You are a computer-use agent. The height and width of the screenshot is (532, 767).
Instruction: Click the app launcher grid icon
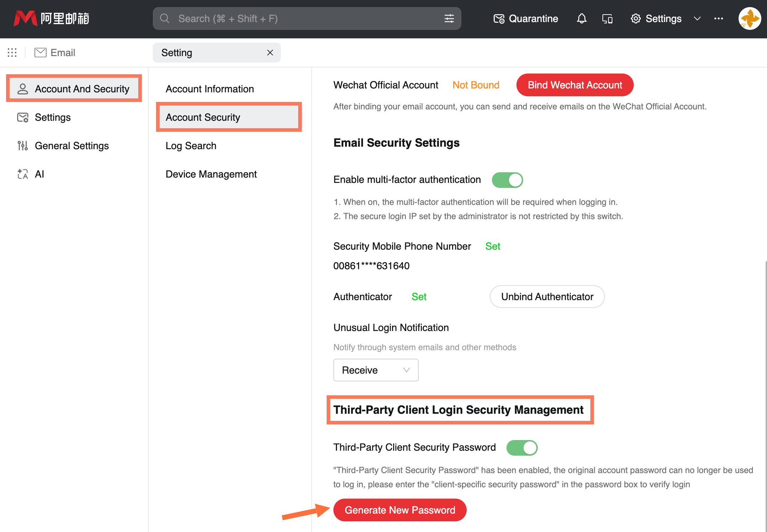12,52
